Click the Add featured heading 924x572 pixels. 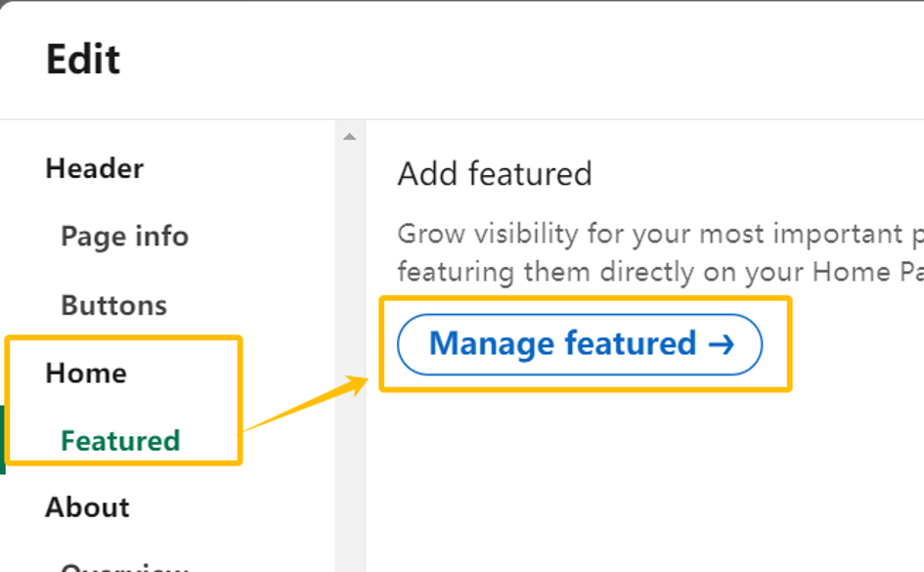tap(495, 174)
